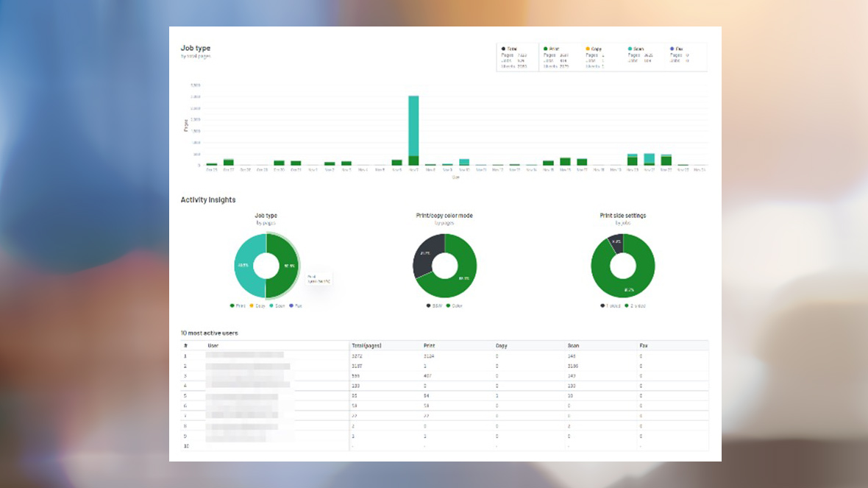Screen dimensions: 868x488
Task: Click 1-sided legend dot under Print side settings
Action: [x=603, y=305]
